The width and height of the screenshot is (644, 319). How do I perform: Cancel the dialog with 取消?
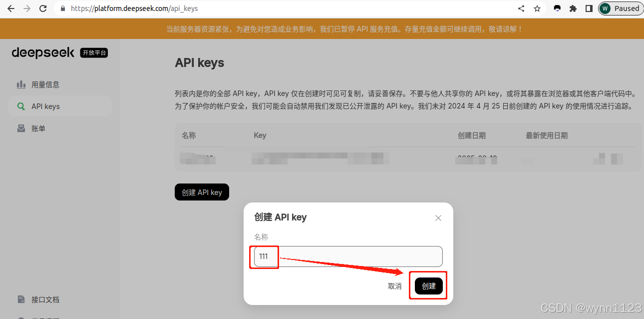(x=395, y=286)
